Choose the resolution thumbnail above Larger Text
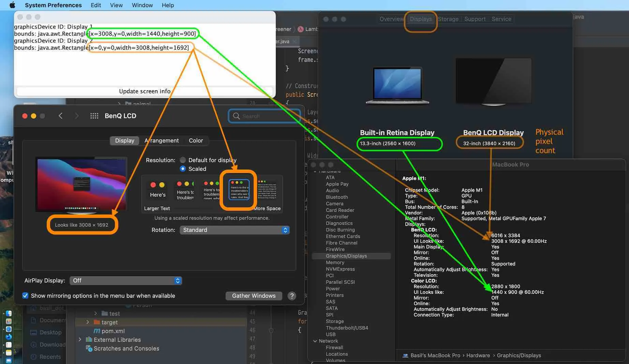629x364 pixels. pos(157,190)
